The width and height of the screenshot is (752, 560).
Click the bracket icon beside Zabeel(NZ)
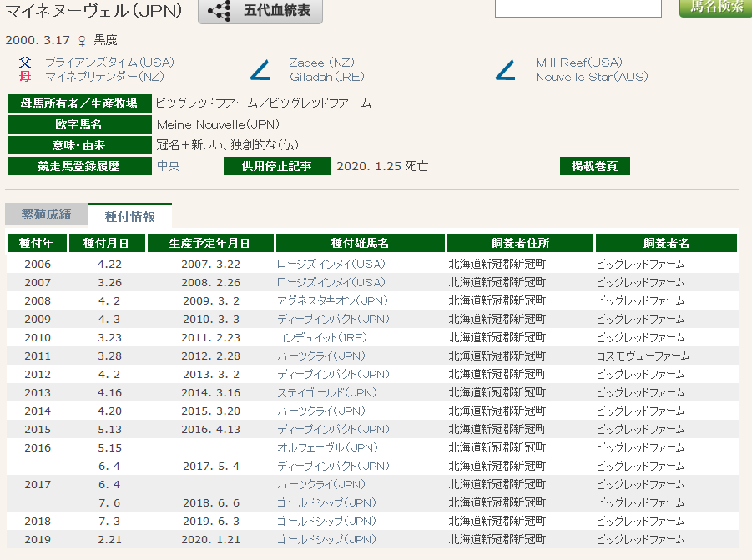pos(260,70)
